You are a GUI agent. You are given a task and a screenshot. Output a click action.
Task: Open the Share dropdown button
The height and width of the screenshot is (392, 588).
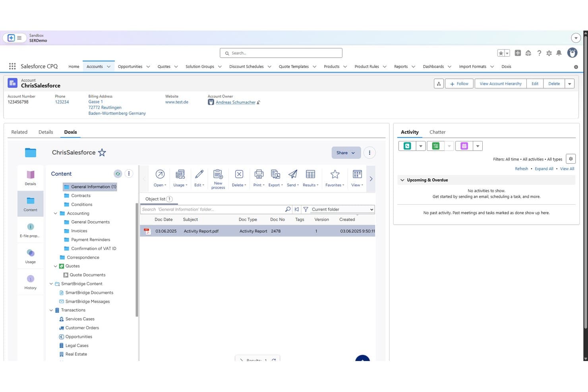tap(346, 153)
